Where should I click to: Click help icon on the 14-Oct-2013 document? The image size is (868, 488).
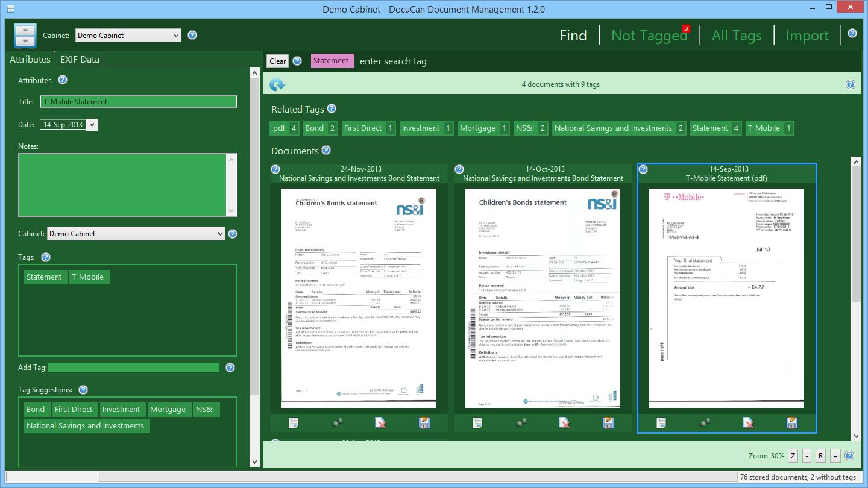[x=459, y=169]
